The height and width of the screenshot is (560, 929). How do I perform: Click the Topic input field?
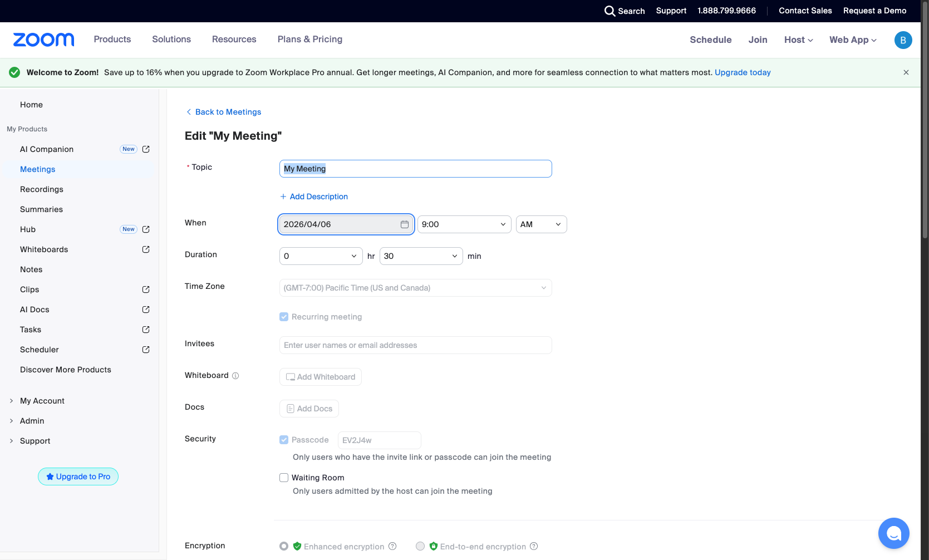[416, 169]
